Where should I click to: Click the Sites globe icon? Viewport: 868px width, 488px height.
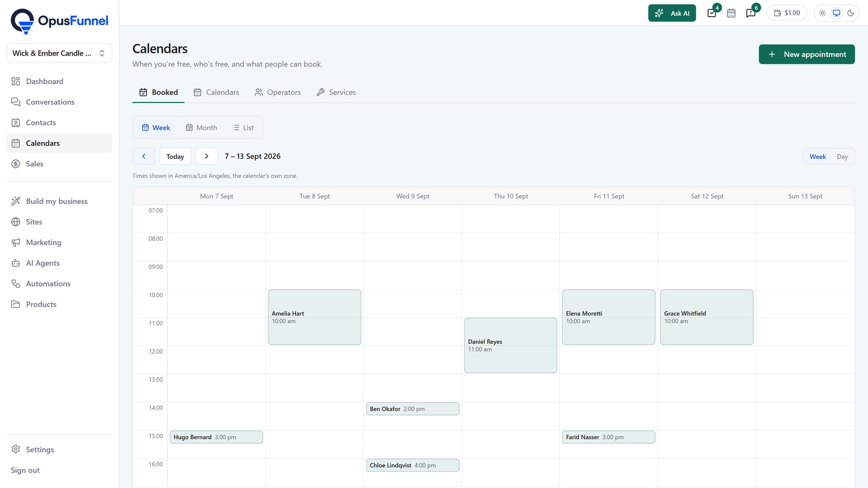point(16,222)
